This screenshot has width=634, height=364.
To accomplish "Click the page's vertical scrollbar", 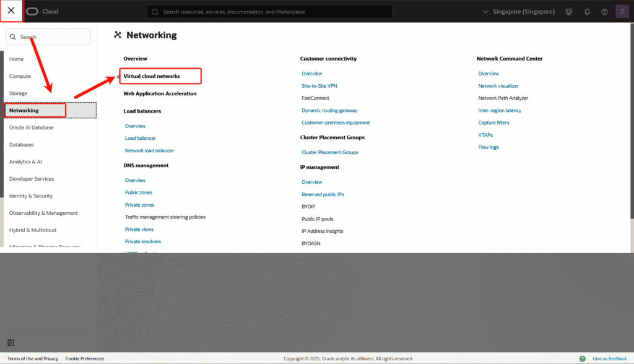I will coord(631,124).
